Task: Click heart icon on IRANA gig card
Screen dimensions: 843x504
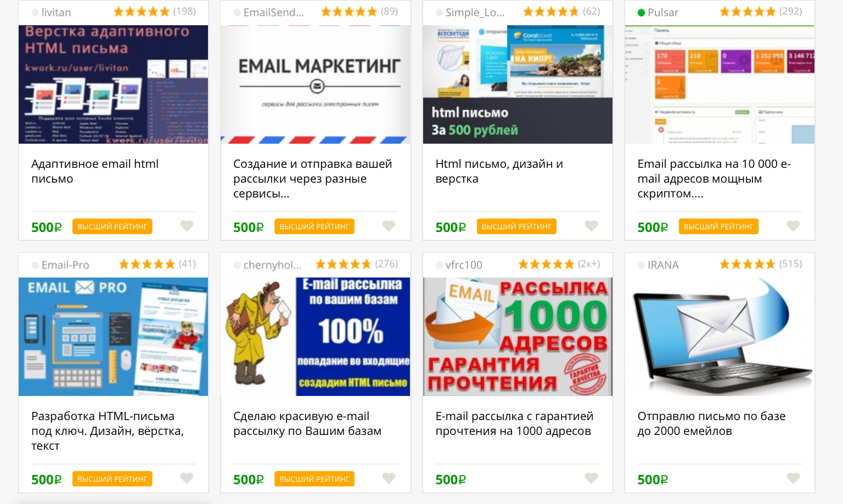Action: point(793,478)
